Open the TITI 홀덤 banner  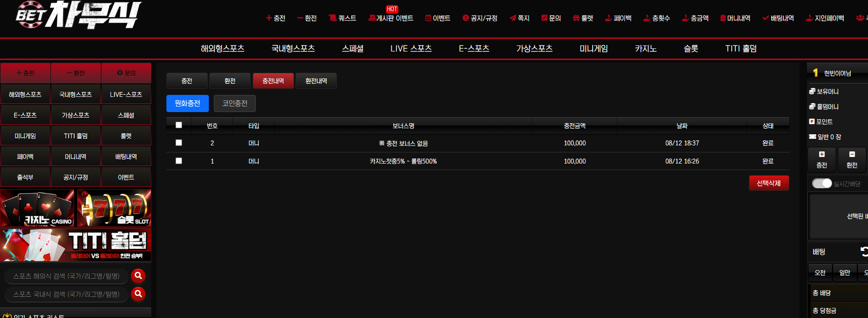pos(76,245)
